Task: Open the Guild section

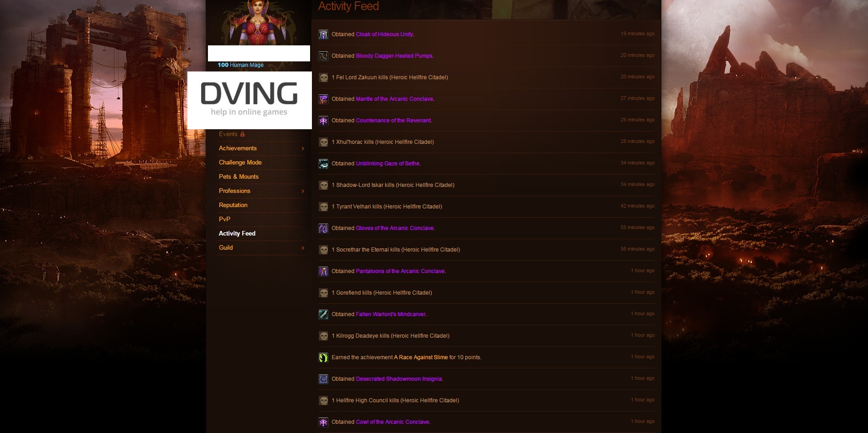Action: point(226,248)
